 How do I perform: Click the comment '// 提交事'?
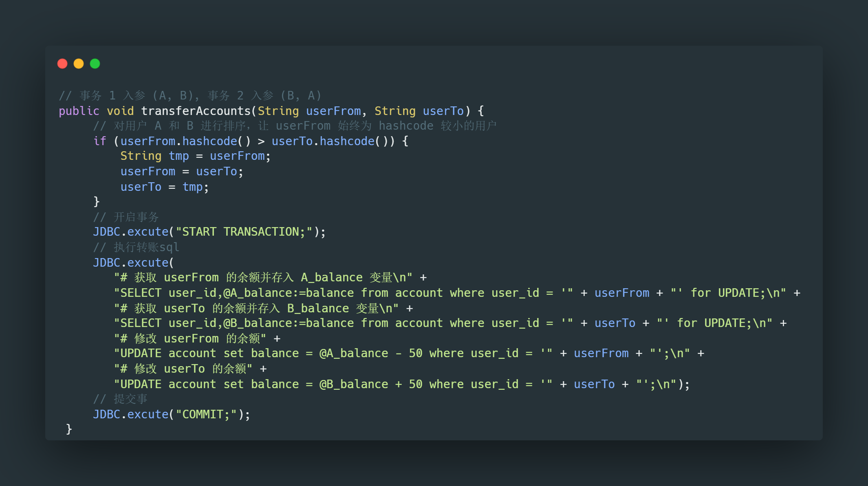pyautogui.click(x=120, y=399)
